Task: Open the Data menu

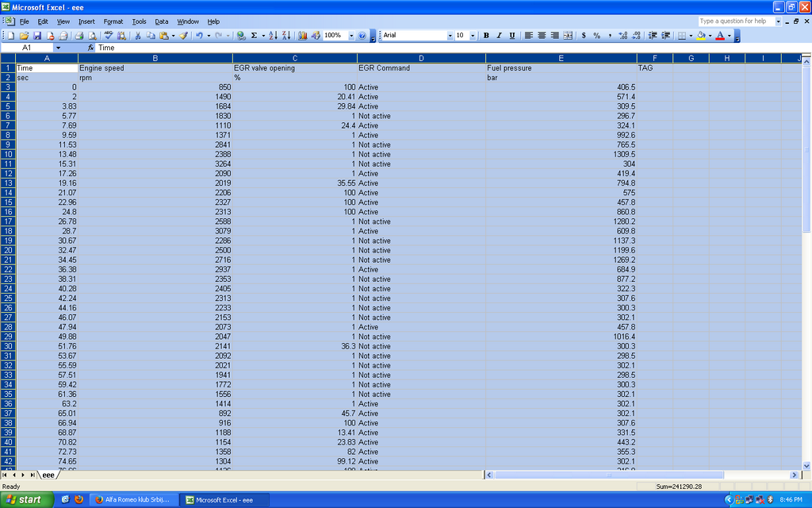Action: coord(162,21)
